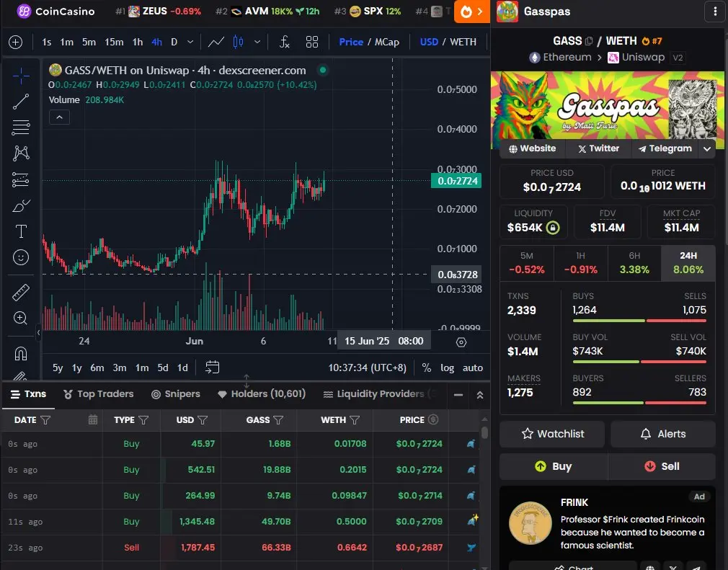This screenshot has width=728, height=570.
Task: Toggle percentage scale on chart
Action: click(x=426, y=368)
